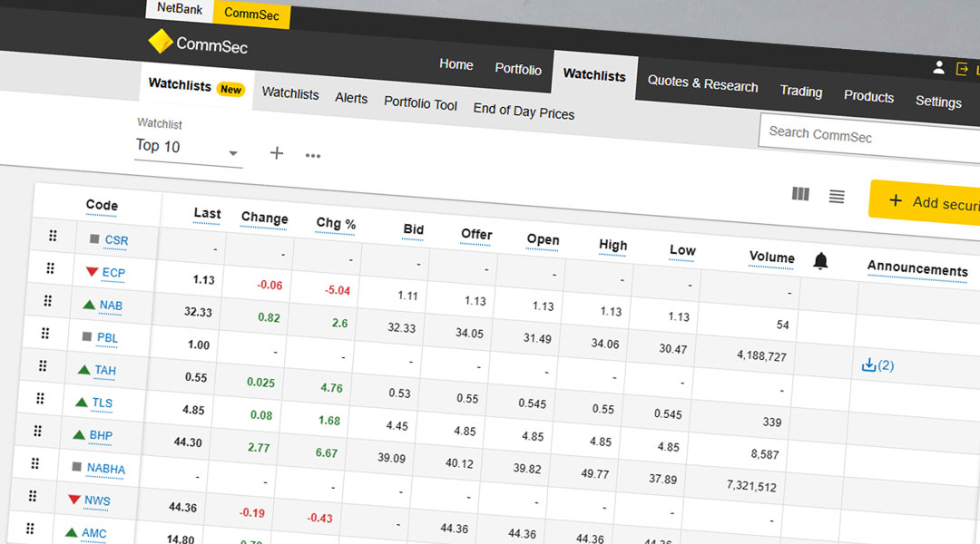Grab the TLS row drag handle

40,398
